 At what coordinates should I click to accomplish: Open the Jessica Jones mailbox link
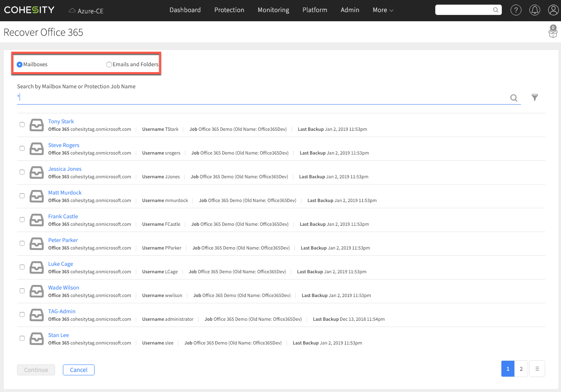click(65, 169)
